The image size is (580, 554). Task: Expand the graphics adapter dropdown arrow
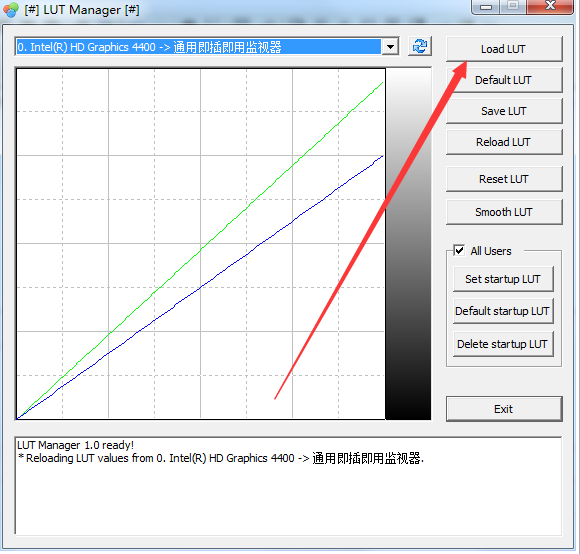pos(390,47)
